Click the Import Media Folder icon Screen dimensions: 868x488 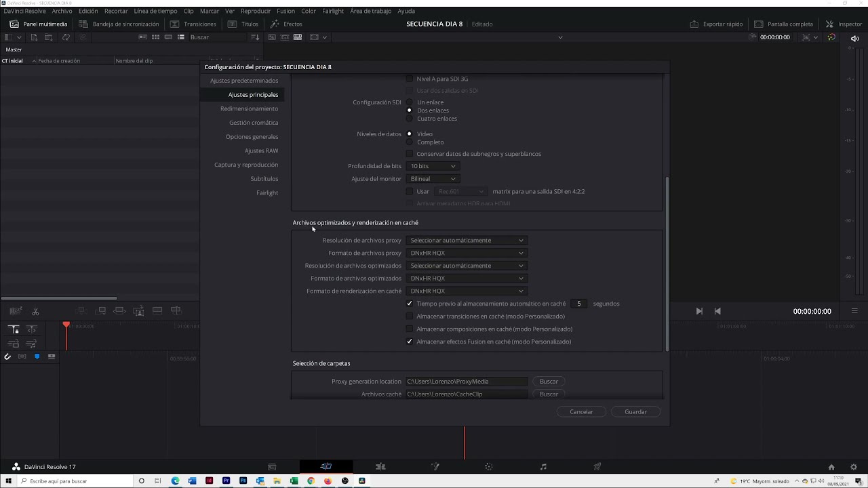coord(50,37)
